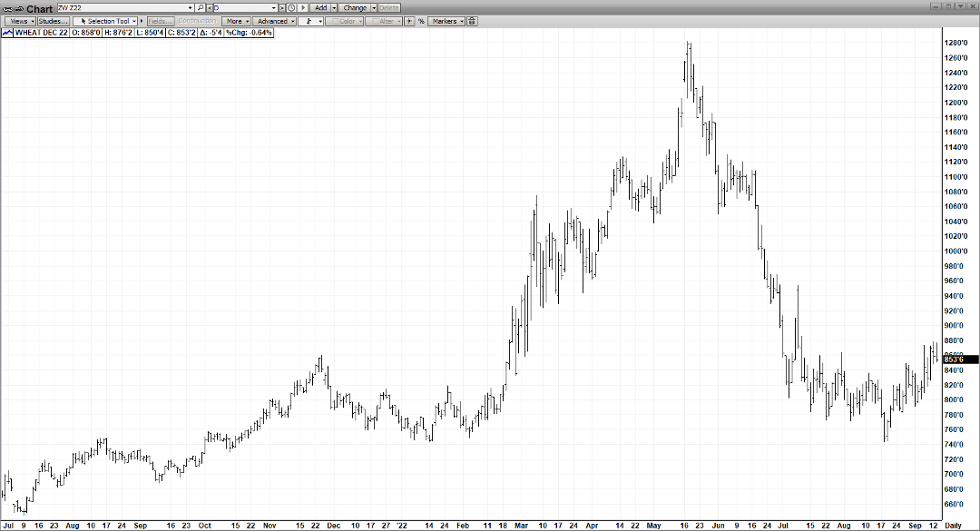Click the 1200'0 price axis label
This screenshot has width=980, height=532.
(956, 103)
